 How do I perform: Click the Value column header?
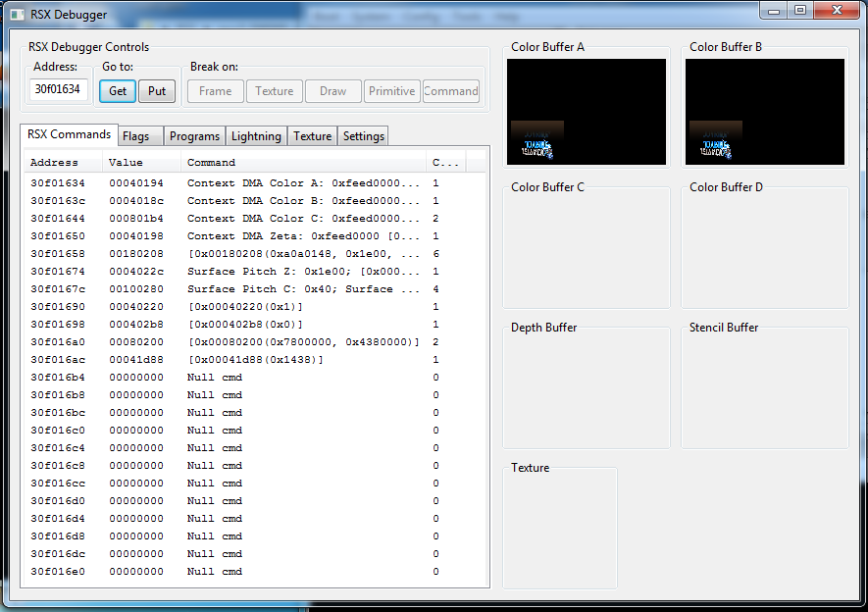(x=141, y=162)
